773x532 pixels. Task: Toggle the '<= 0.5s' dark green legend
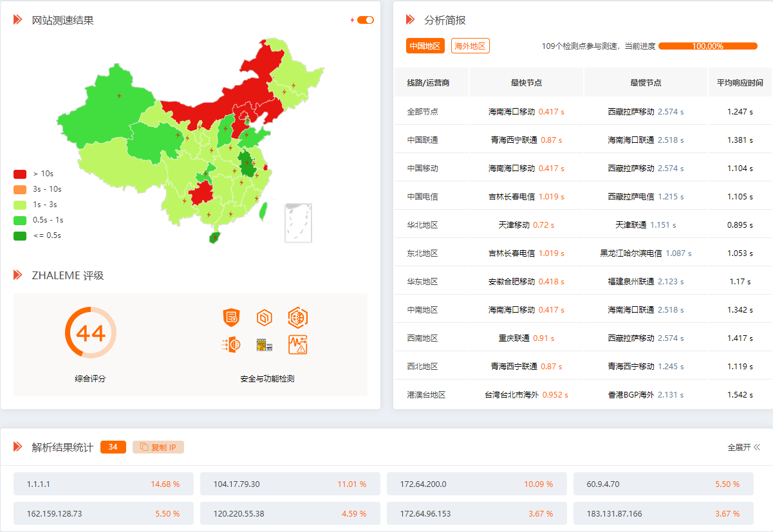37,235
